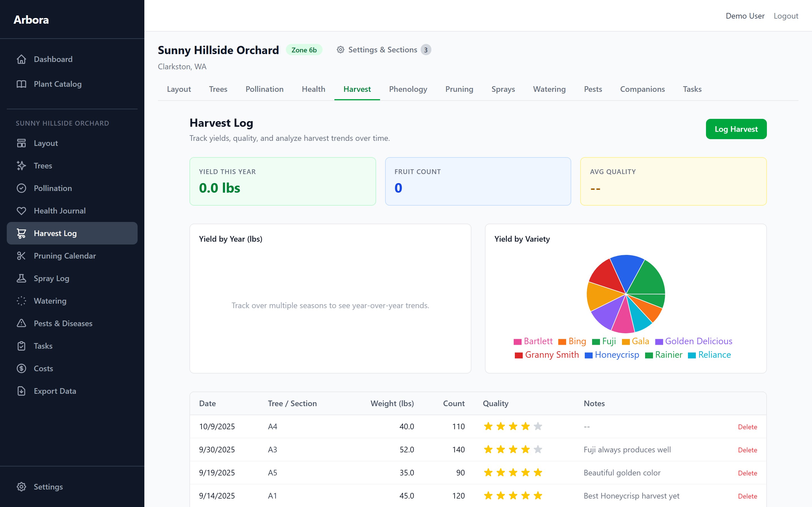Viewport: 812px width, 507px height.
Task: Click the pink Bartlett color swatch
Action: tap(517, 341)
